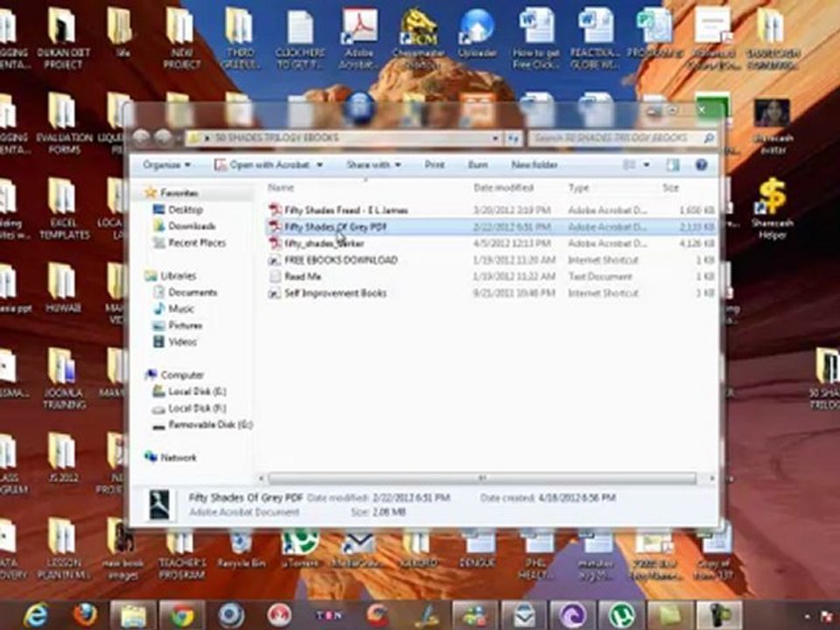Click the Burn toolbar button
Image resolution: width=840 pixels, height=630 pixels.
click(478, 165)
